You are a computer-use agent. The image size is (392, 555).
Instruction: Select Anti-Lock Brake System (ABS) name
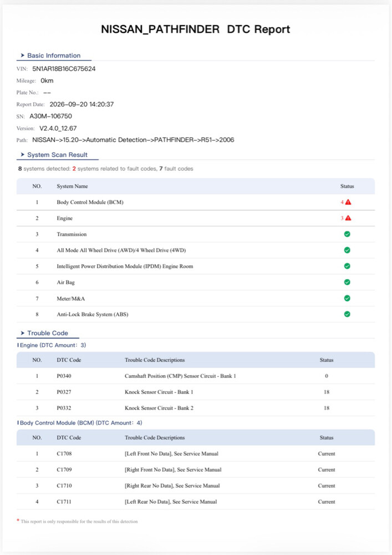pyautogui.click(x=93, y=314)
